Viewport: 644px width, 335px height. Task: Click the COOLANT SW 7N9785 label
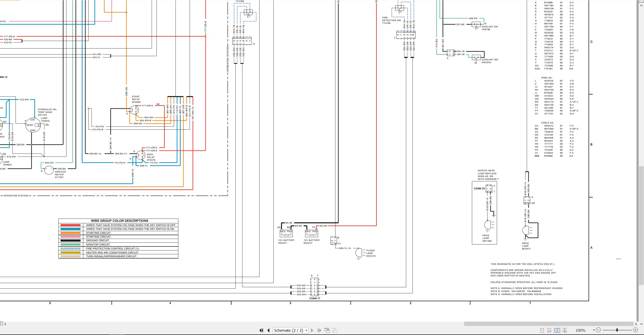point(490,28)
